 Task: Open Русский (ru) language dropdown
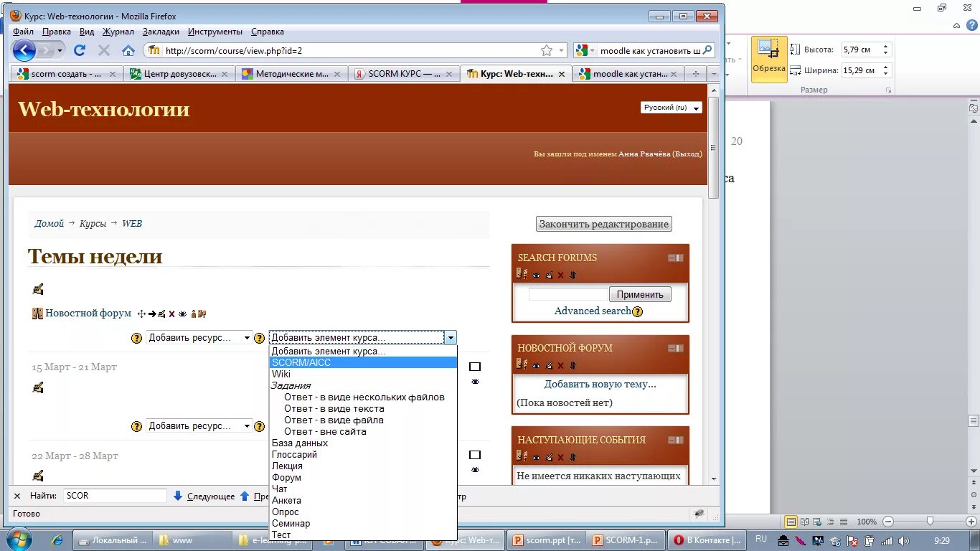(672, 108)
